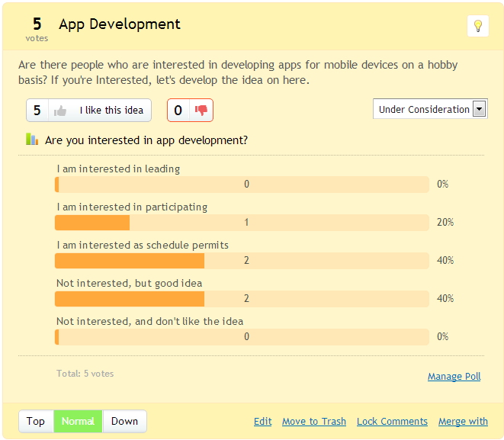Choose the 'don't like the idea' poll bar

[242, 337]
